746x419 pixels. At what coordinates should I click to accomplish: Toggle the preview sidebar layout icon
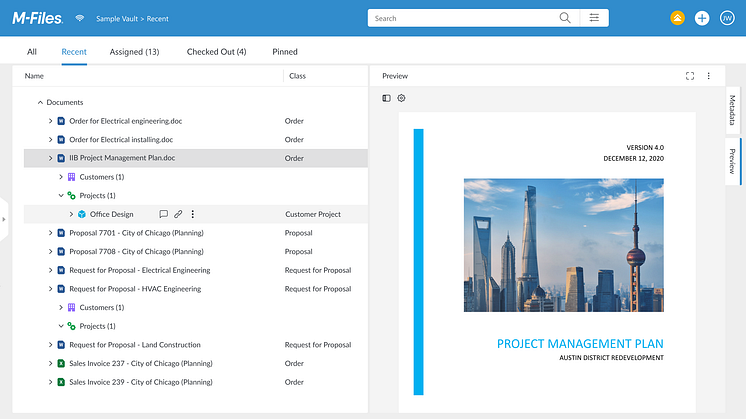(387, 98)
